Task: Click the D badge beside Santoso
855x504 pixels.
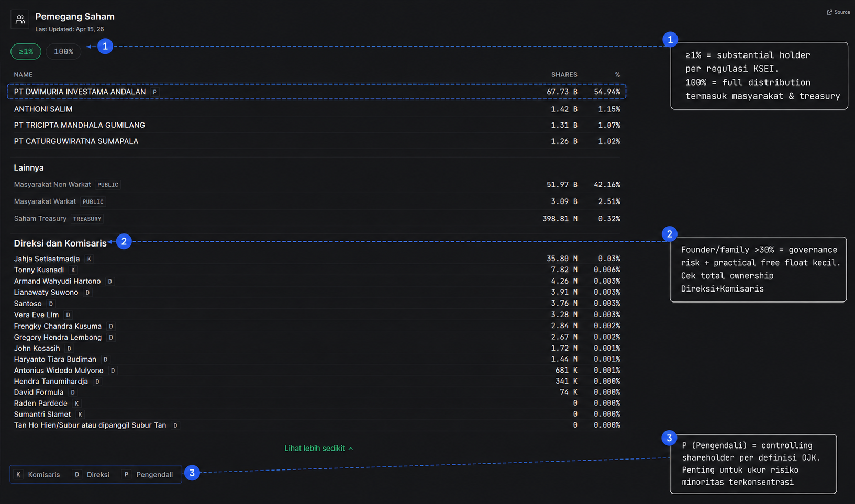Action: (51, 304)
